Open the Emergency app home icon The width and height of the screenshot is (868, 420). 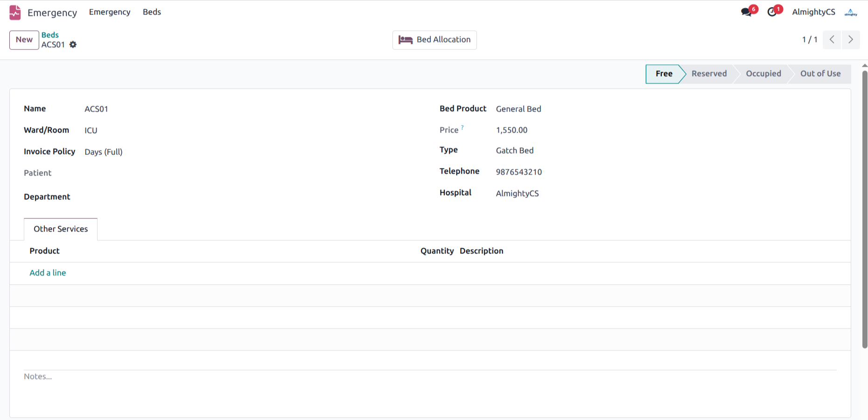click(15, 12)
